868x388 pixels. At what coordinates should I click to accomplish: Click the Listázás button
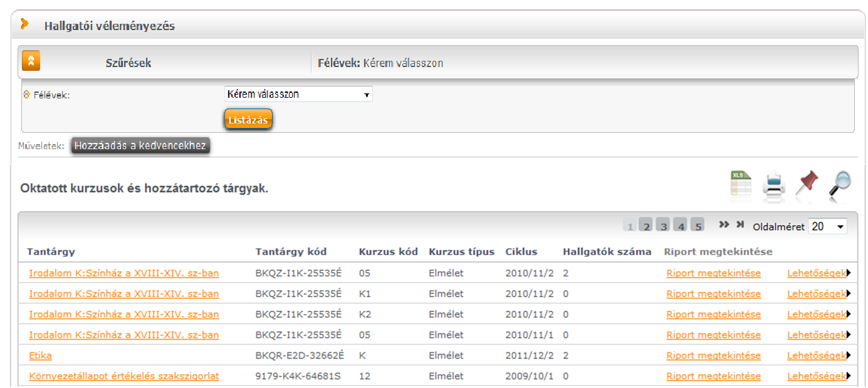click(248, 120)
